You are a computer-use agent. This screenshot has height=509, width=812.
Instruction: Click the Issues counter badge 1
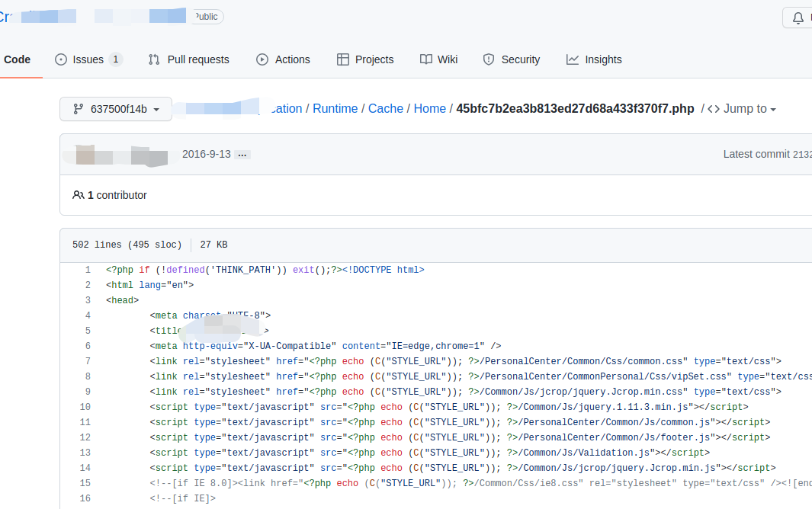116,59
